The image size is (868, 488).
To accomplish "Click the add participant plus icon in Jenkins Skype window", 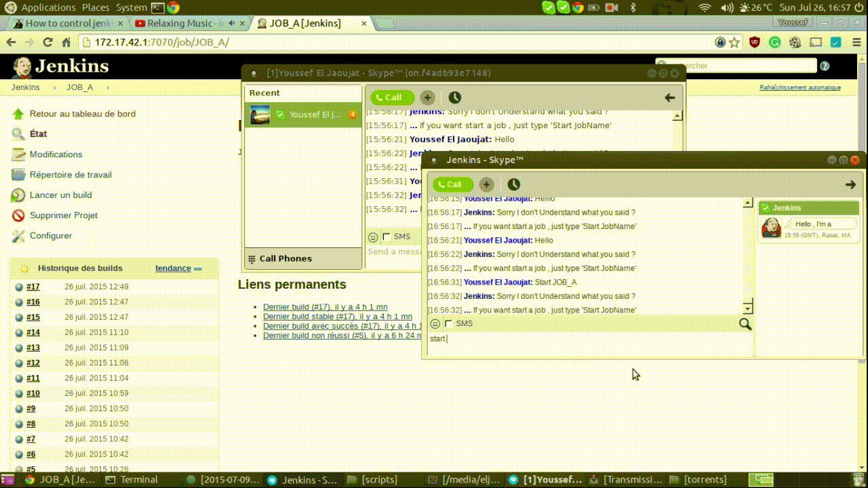I will tap(486, 184).
